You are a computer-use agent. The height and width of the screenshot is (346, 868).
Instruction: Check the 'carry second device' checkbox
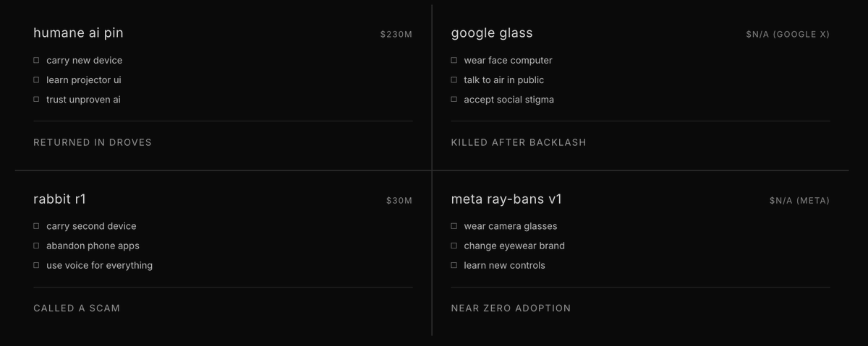36,227
